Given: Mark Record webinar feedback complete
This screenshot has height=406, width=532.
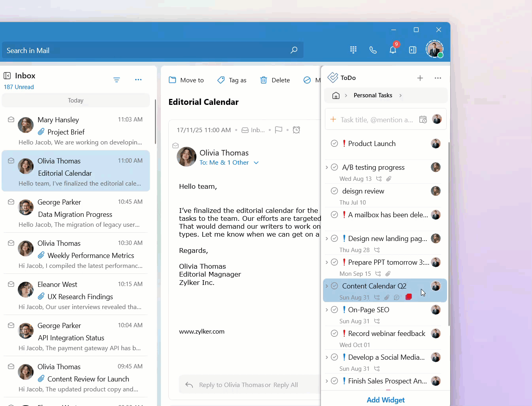Looking at the screenshot, I should click(x=334, y=333).
